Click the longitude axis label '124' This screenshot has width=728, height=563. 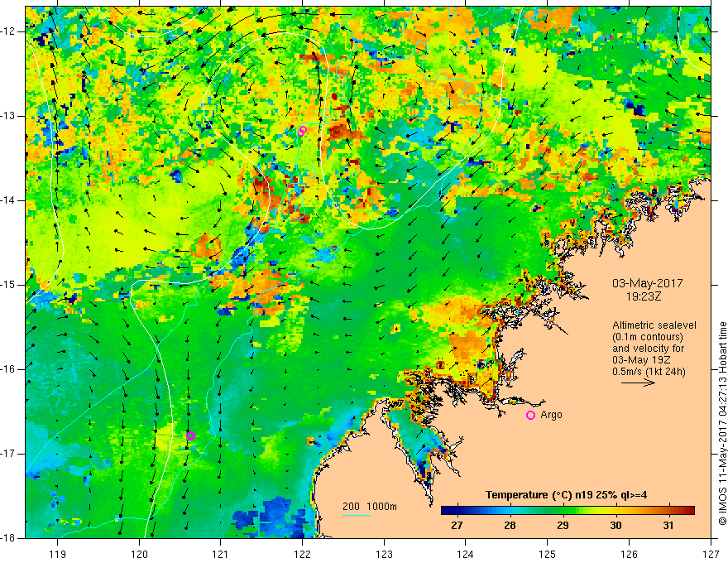(x=466, y=554)
